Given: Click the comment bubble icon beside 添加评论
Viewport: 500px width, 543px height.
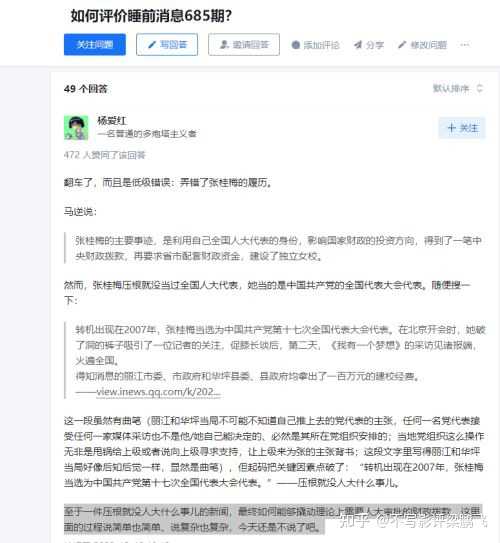Looking at the screenshot, I should pyautogui.click(x=295, y=45).
